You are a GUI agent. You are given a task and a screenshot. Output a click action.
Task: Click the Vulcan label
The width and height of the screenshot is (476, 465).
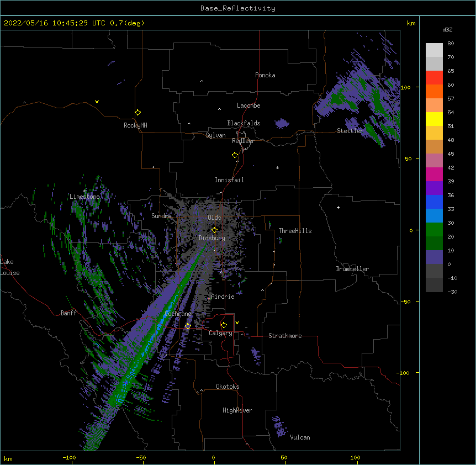click(300, 437)
